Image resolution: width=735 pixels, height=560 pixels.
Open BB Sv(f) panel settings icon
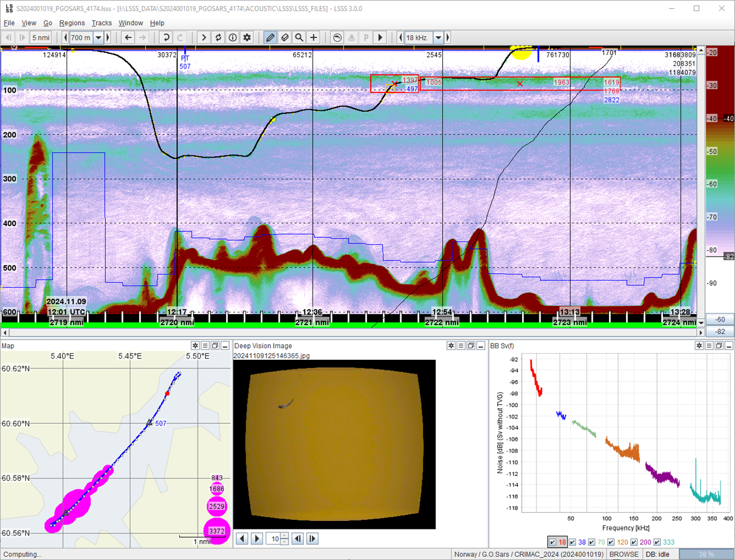(700, 346)
